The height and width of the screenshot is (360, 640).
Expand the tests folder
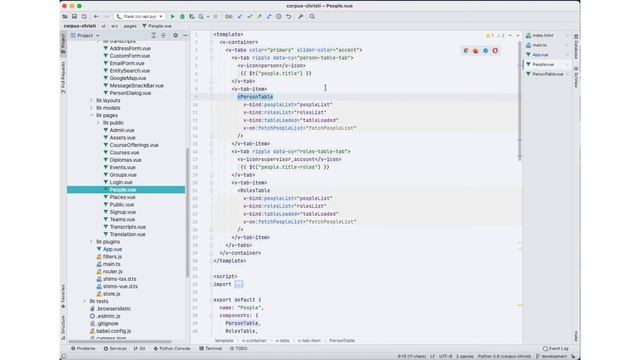tap(85, 301)
